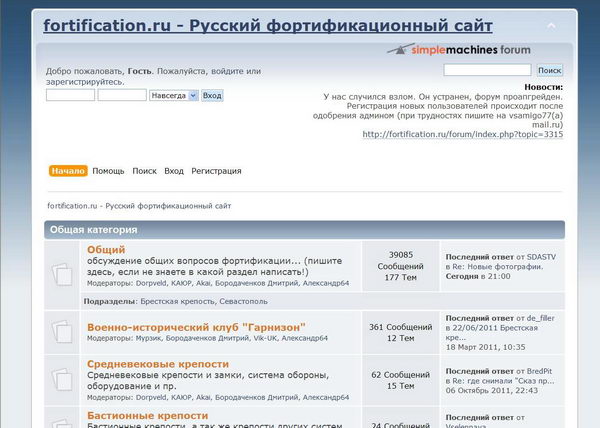Open the Общий board
This screenshot has height=428, width=600.
pos(106,249)
